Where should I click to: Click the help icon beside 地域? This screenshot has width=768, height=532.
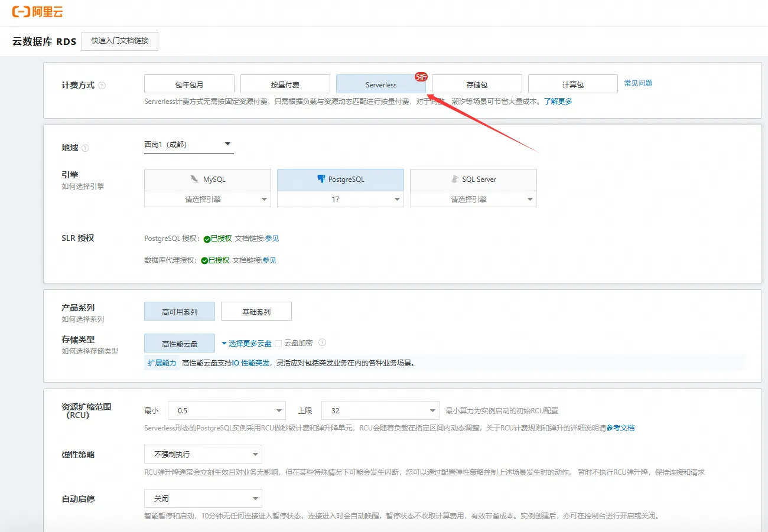click(x=86, y=148)
